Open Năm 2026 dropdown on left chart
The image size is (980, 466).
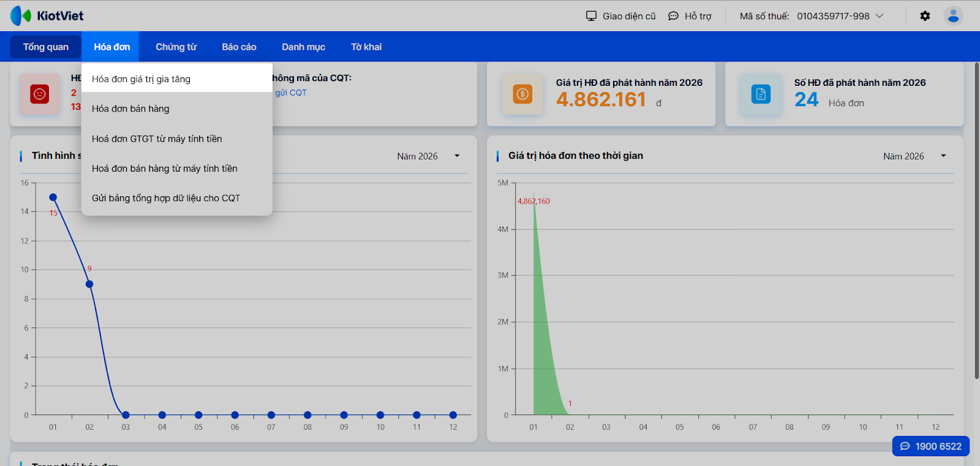pyautogui.click(x=457, y=156)
